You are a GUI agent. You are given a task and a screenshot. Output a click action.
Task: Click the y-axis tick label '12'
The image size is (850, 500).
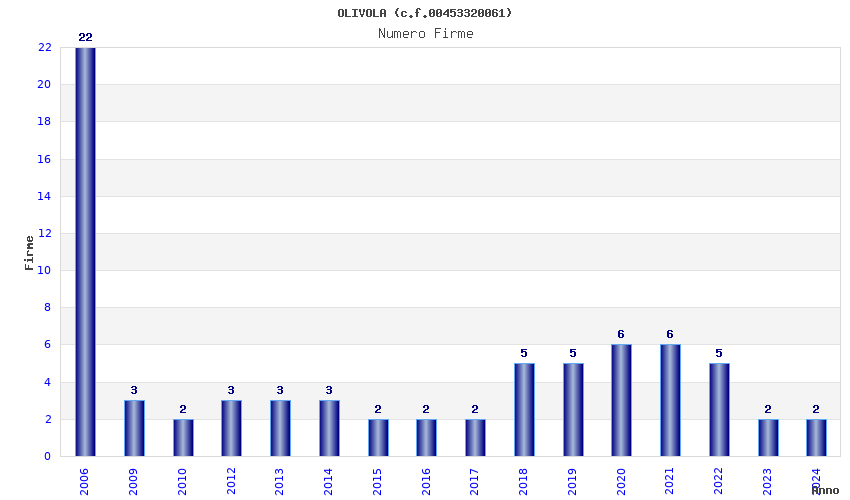[x=44, y=234]
